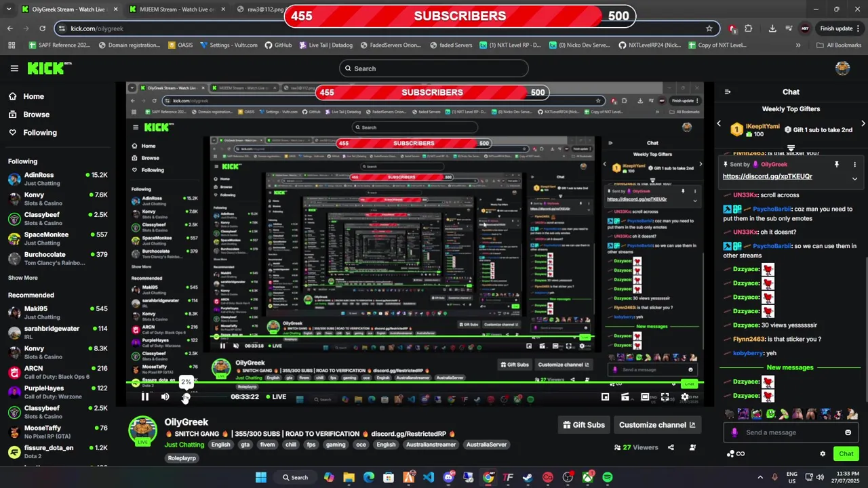
Task: Open the user profile avatar menu
Action: [842, 68]
